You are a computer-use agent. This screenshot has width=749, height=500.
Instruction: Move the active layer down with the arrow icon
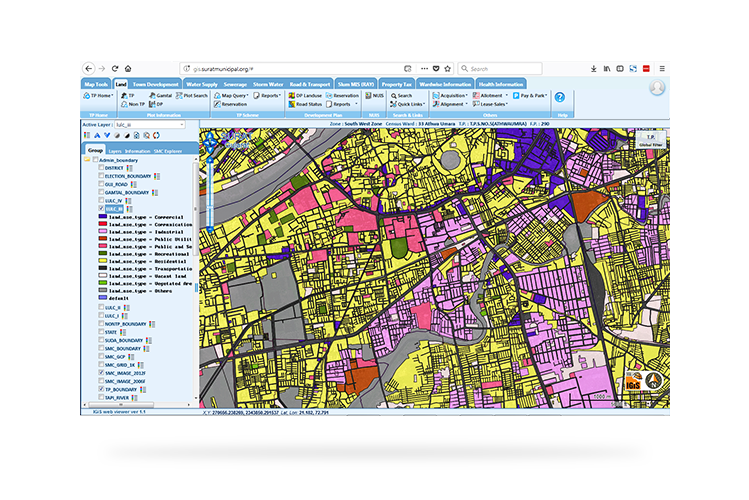(107, 136)
